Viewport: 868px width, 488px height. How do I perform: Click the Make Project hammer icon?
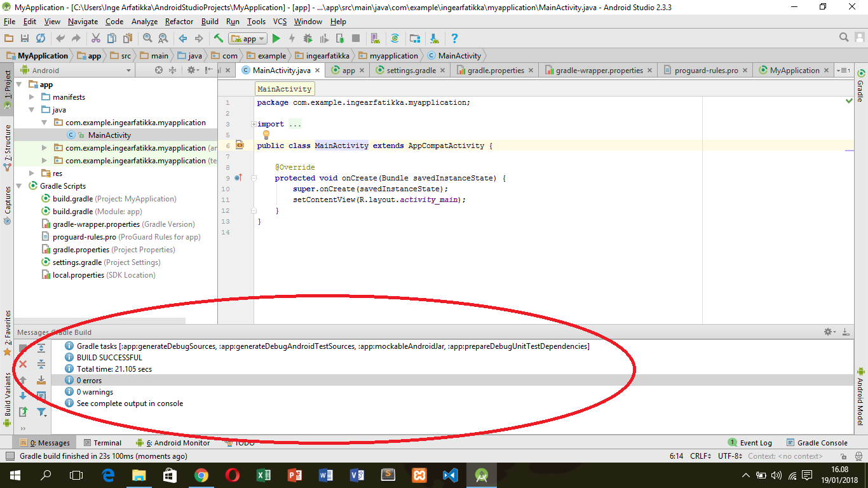click(x=218, y=39)
